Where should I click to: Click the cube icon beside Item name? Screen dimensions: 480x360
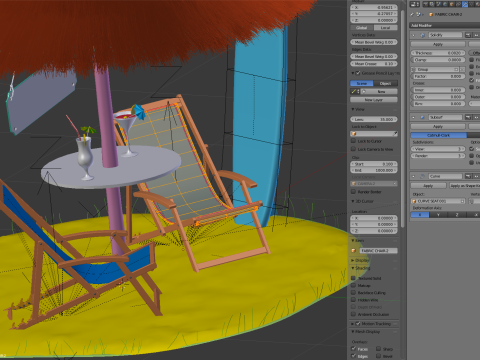(354, 250)
